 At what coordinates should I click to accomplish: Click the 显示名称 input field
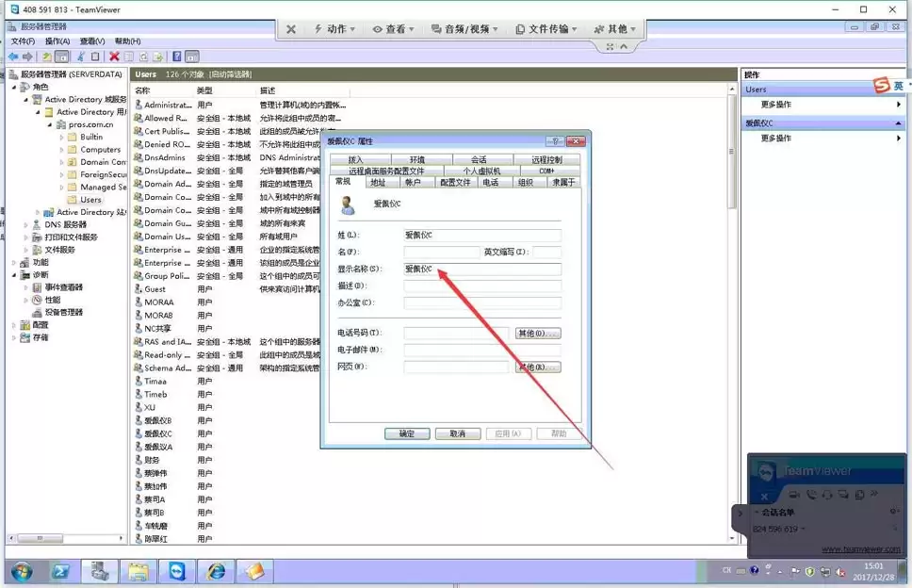[x=482, y=269]
